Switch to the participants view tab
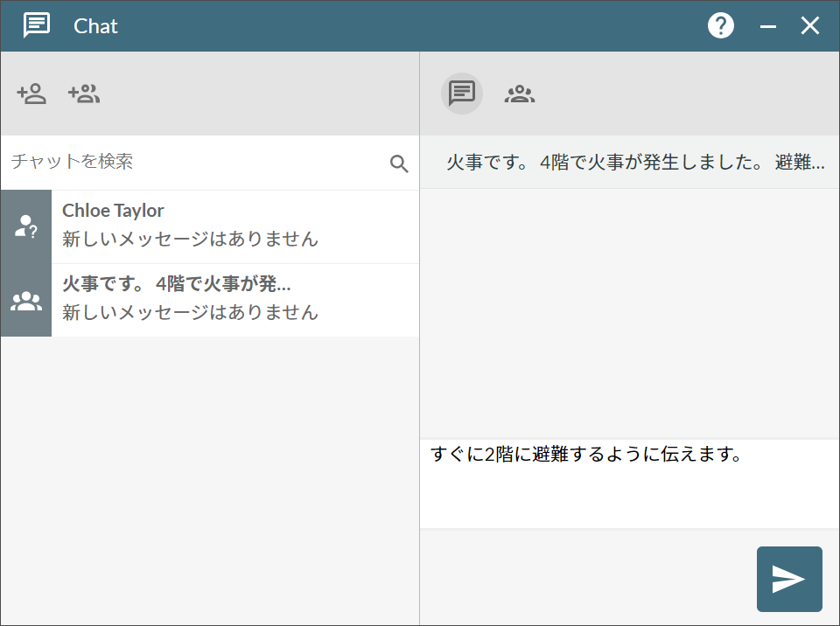840x626 pixels. (520, 94)
